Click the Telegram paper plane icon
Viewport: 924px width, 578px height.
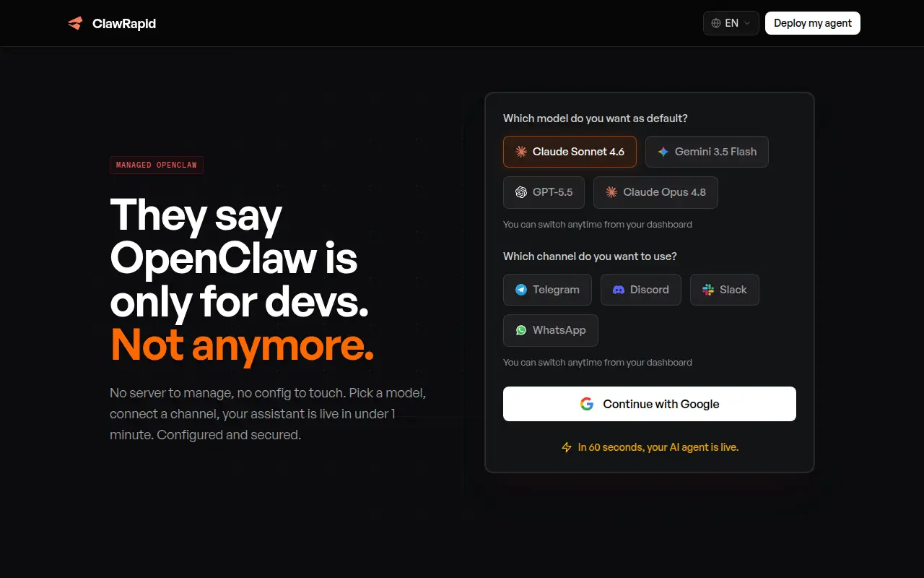pyautogui.click(x=521, y=290)
